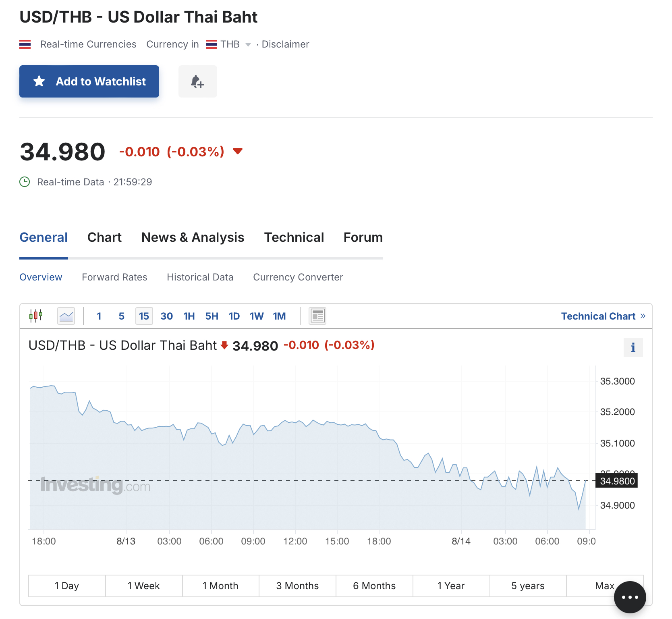The height and width of the screenshot is (619, 672).
Task: Switch to candlestick chart type
Action: click(36, 316)
